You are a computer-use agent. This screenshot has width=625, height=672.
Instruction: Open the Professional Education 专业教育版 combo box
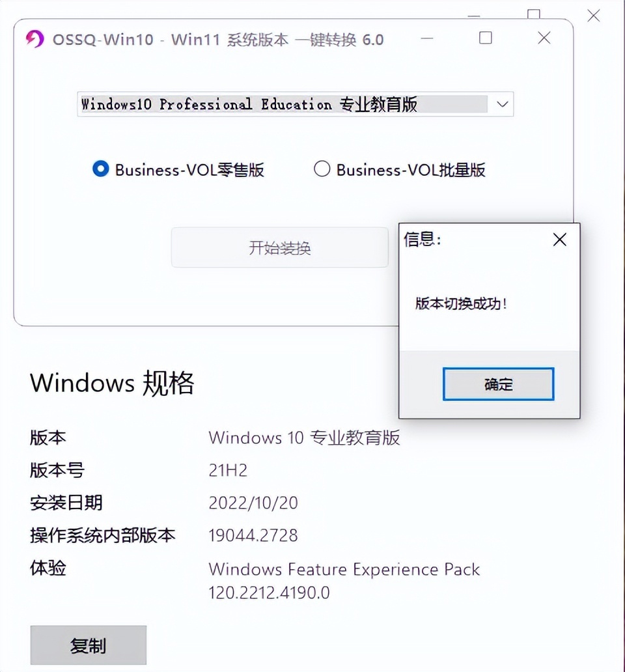(295, 104)
